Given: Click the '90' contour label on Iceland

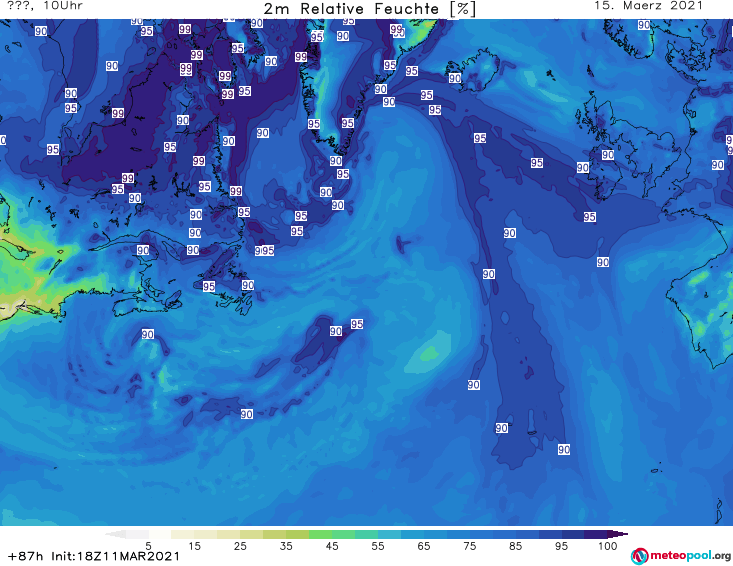Looking at the screenshot, I should tap(455, 78).
